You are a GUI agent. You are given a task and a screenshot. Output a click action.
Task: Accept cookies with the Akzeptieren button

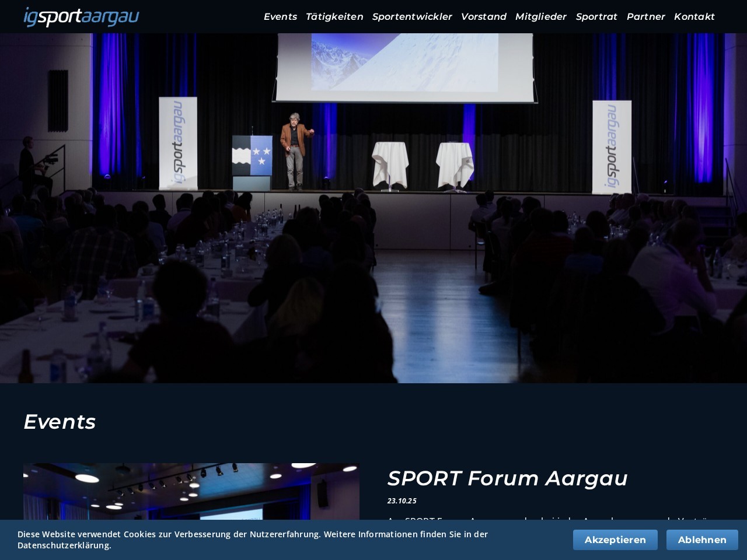coord(615,540)
